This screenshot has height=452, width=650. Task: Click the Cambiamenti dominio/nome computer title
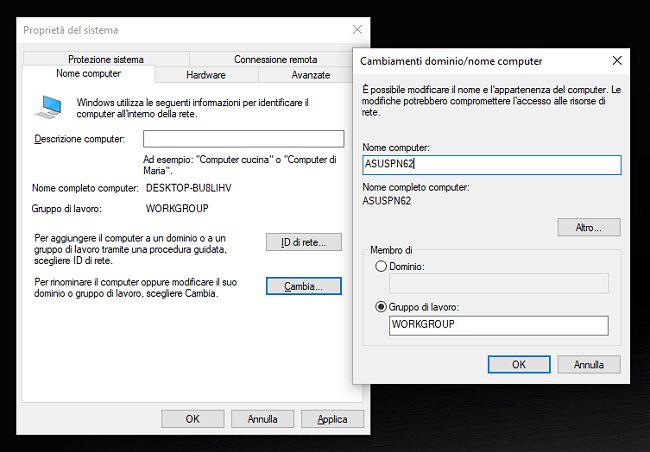coord(451,61)
